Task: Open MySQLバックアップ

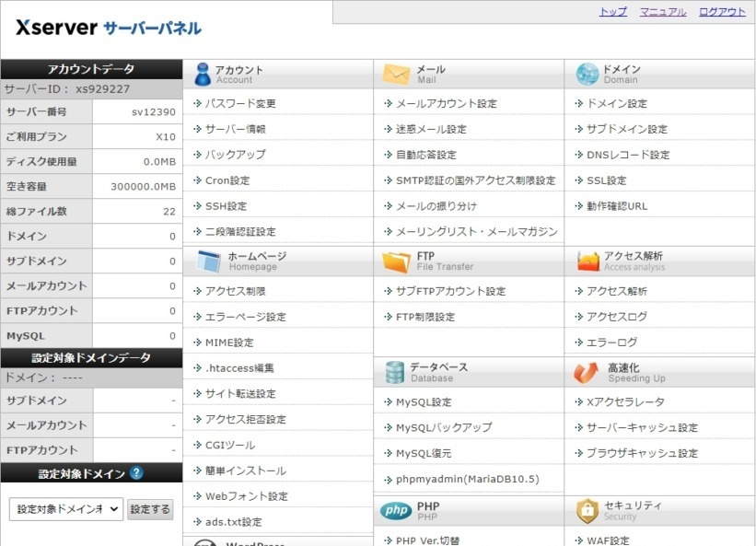Action: coord(444,427)
